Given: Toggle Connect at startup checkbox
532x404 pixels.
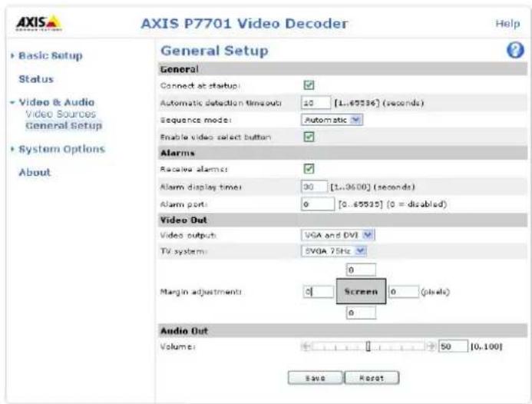Looking at the screenshot, I should coord(309,85).
